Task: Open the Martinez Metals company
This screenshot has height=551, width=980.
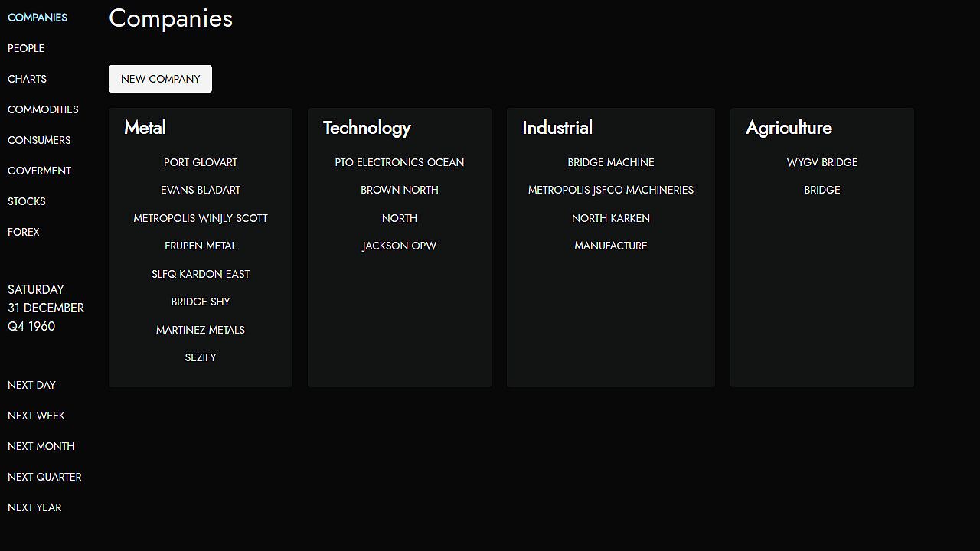Action: point(201,330)
